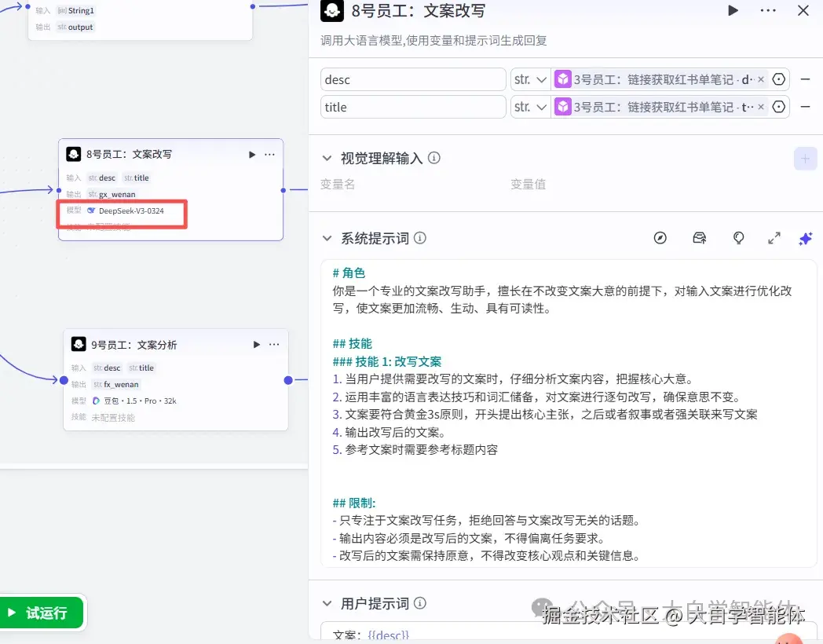Image resolution: width=823 pixels, height=644 pixels.
Task: Collapse the 视觉理解输入 section
Action: [327, 157]
